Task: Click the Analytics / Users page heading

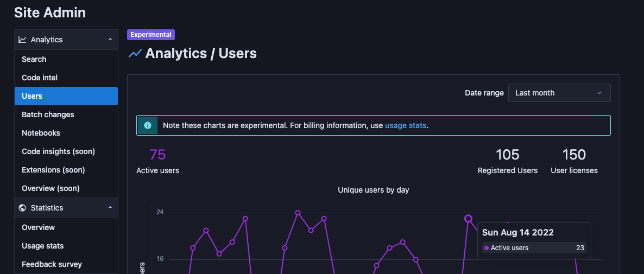Action: click(x=201, y=53)
